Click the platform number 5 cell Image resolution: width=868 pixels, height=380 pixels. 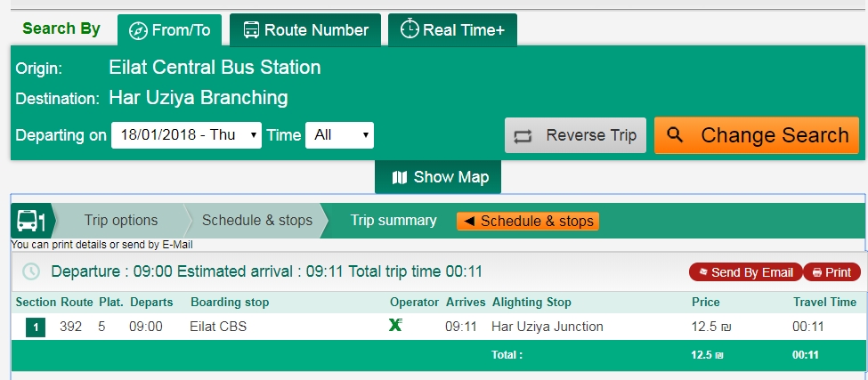(101, 327)
